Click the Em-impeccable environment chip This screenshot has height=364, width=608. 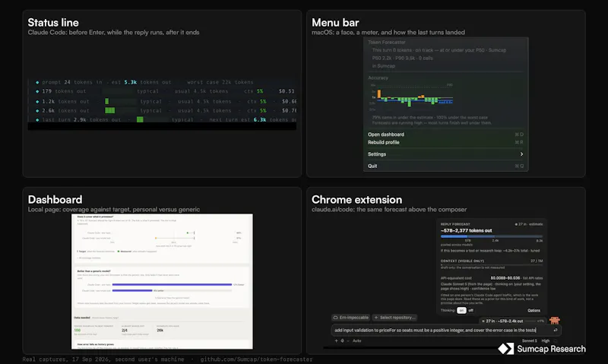[x=351, y=318]
